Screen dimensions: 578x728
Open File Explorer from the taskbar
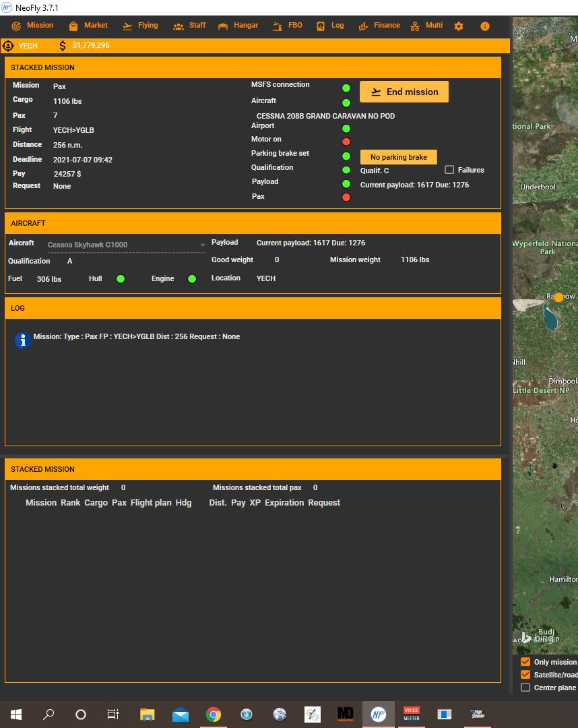point(147,715)
